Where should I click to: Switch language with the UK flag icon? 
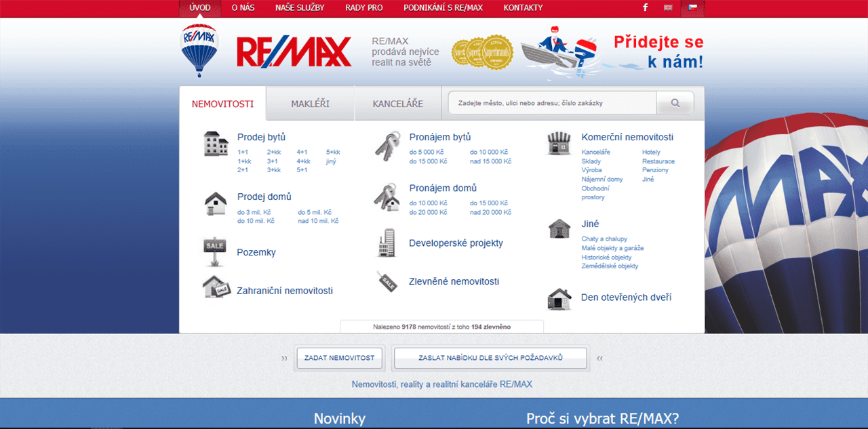click(669, 8)
